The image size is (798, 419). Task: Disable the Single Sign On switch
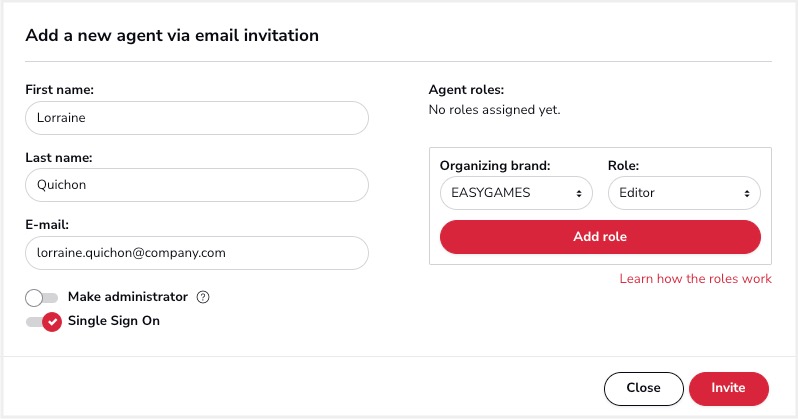[x=44, y=322]
